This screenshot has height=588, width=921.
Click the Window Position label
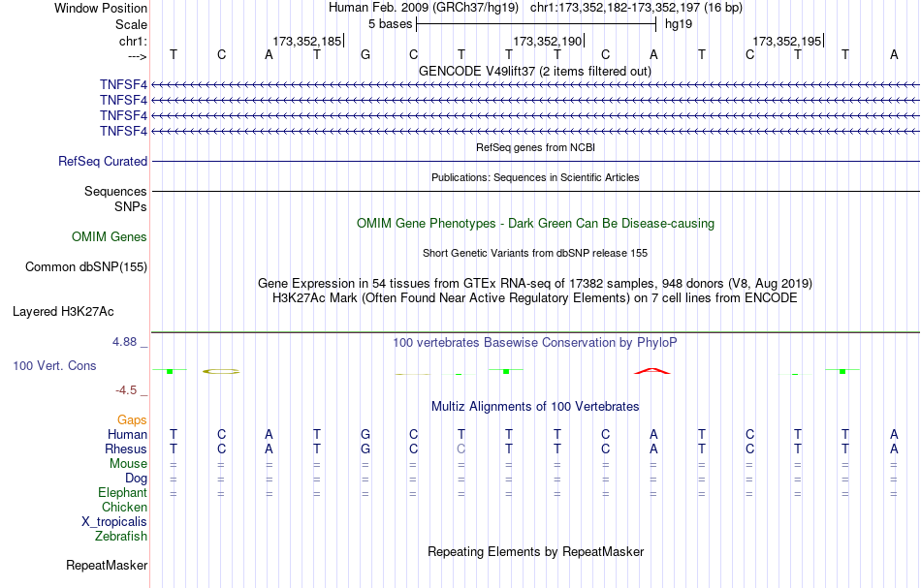(x=101, y=8)
